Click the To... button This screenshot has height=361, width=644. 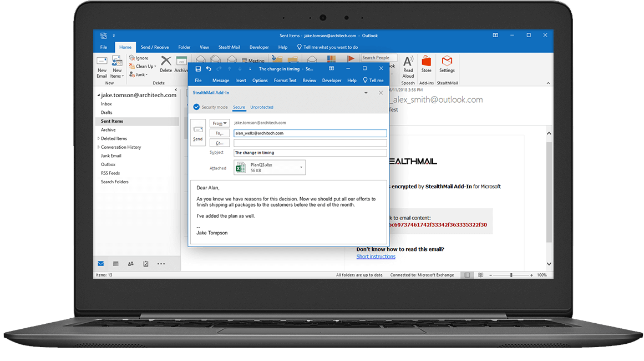click(219, 133)
